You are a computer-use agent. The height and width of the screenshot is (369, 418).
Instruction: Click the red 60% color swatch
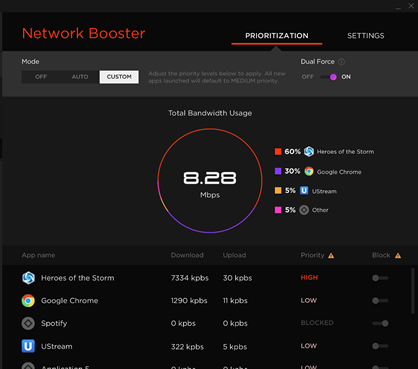click(278, 152)
